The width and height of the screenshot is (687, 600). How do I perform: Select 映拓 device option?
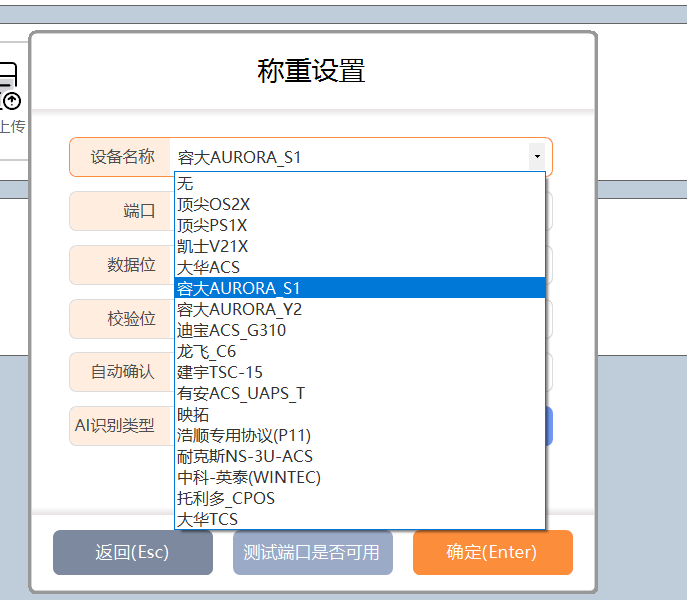click(x=360, y=414)
